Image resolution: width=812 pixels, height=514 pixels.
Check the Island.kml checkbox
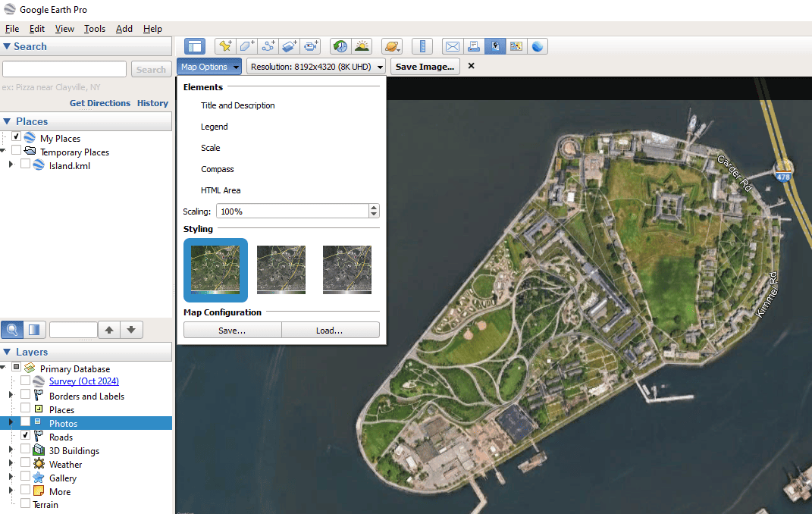coord(26,165)
